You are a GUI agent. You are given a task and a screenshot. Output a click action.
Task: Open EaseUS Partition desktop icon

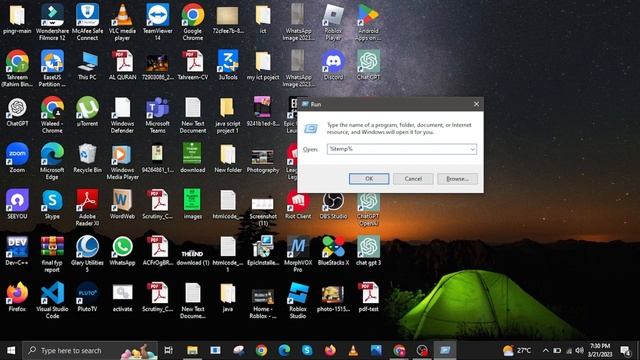52,68
